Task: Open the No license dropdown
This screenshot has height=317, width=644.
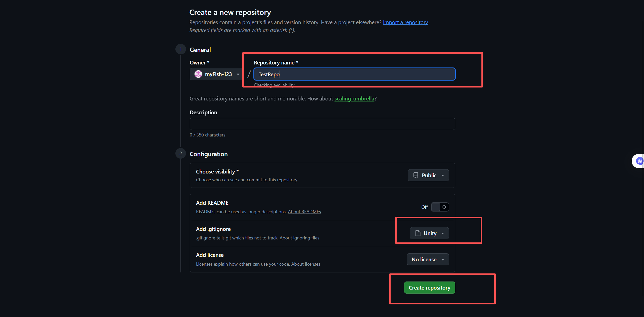Action: (x=428, y=259)
